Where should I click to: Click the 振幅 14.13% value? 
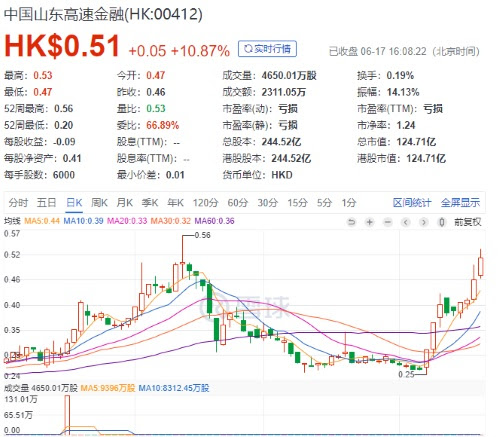point(403,92)
